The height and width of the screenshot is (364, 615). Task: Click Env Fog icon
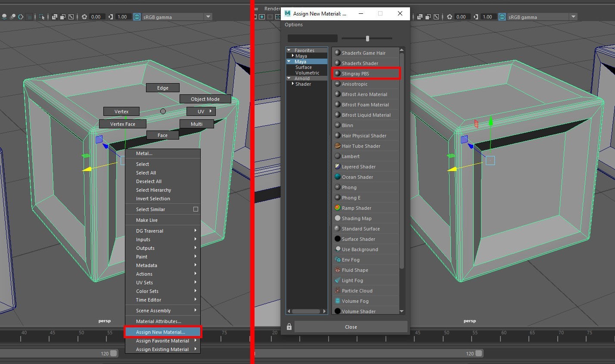click(x=338, y=259)
